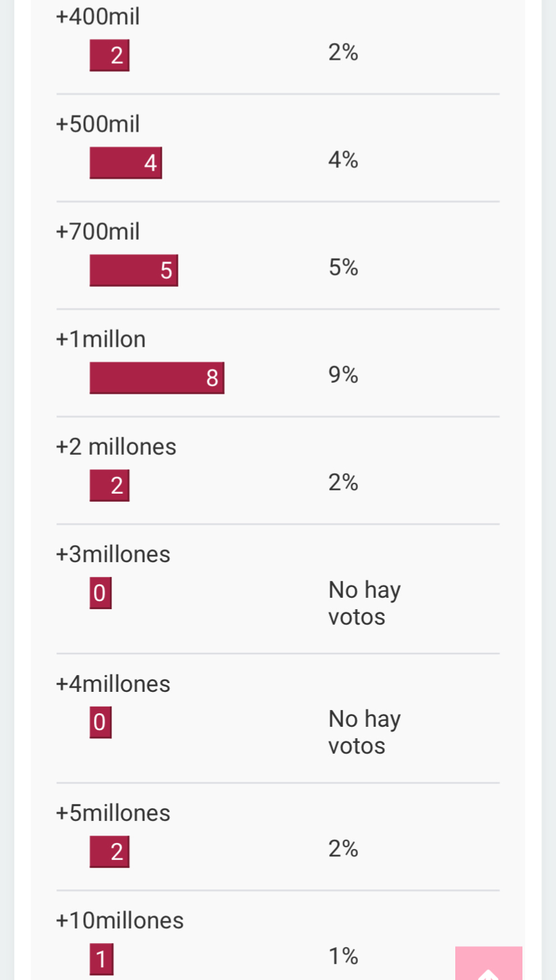Click the +1millon result bar showing 8 votes
This screenshot has height=980, width=556.
click(157, 377)
